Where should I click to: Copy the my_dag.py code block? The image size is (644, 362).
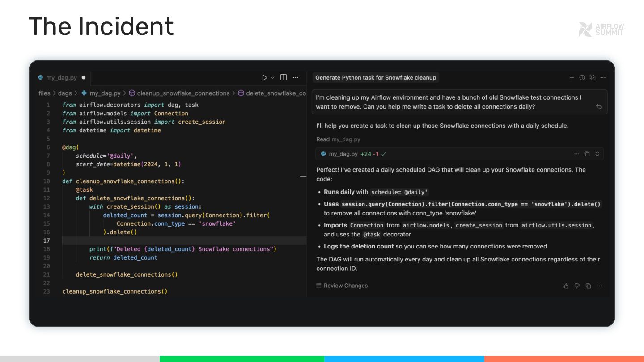(x=587, y=154)
